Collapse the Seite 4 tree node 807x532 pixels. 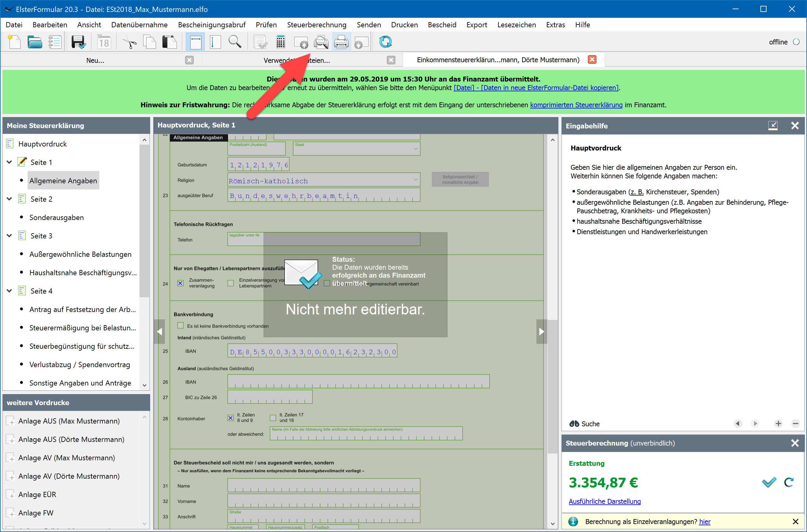(x=10, y=291)
